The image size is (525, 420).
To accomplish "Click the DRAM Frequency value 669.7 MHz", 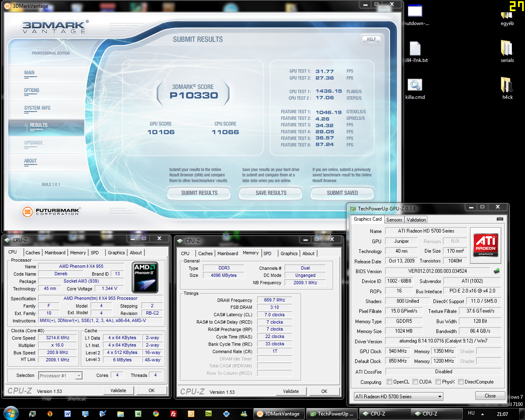I will (275, 300).
